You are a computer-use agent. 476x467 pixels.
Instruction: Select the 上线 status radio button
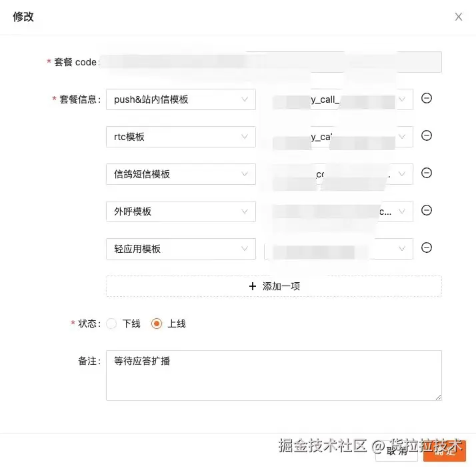157,324
